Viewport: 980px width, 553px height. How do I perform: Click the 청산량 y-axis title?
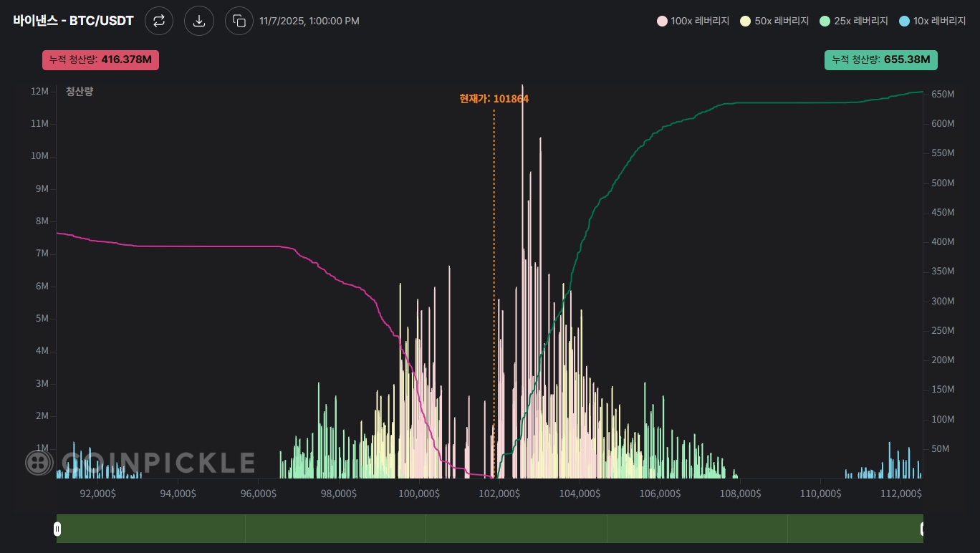click(x=80, y=92)
